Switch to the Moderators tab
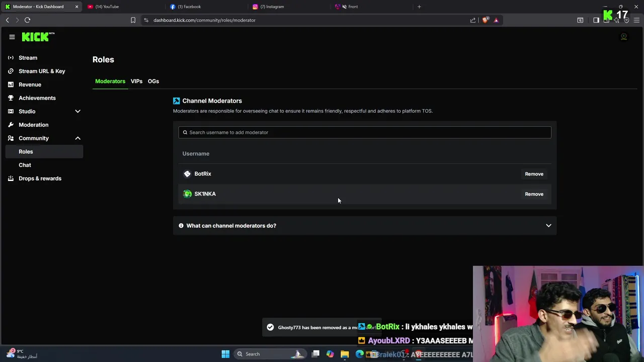 (110, 81)
